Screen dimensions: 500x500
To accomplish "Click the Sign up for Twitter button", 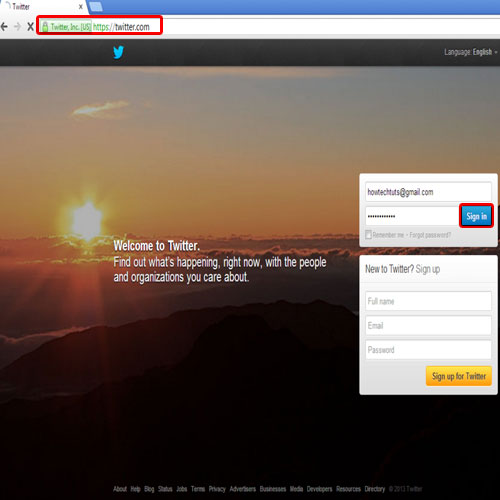I will tap(459, 376).
